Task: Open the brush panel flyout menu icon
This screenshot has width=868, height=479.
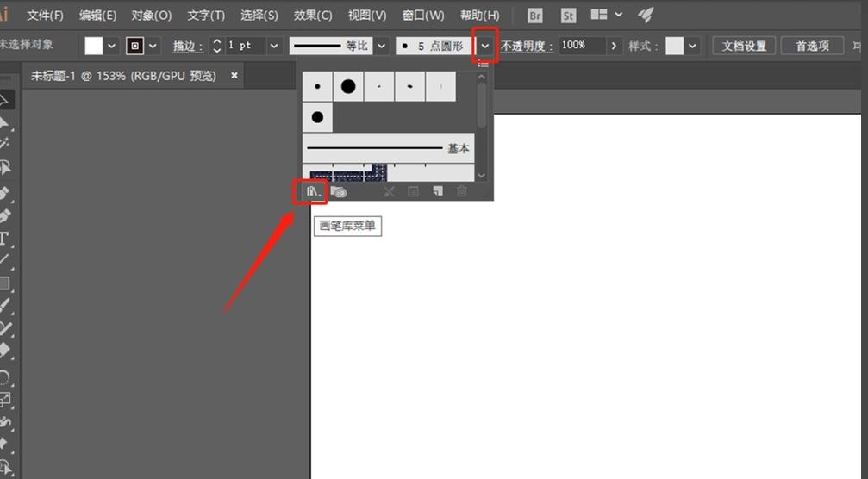Action: click(483, 65)
